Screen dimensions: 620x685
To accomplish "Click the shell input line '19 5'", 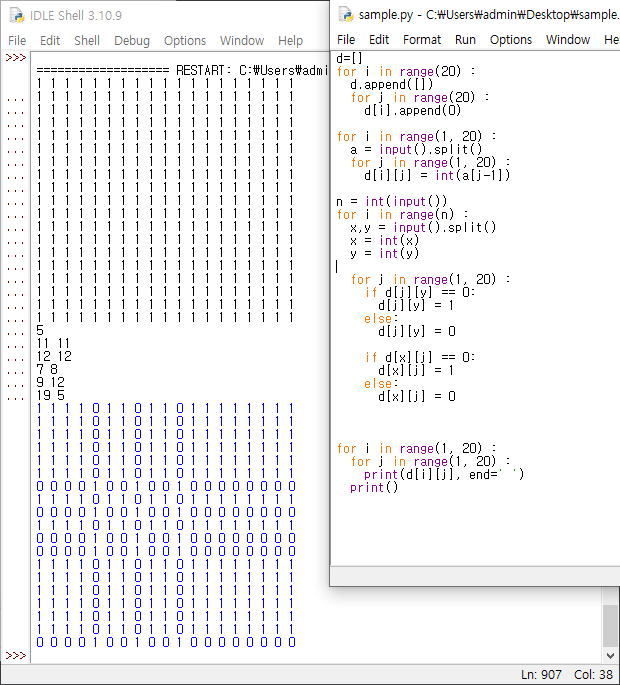I will coord(51,396).
